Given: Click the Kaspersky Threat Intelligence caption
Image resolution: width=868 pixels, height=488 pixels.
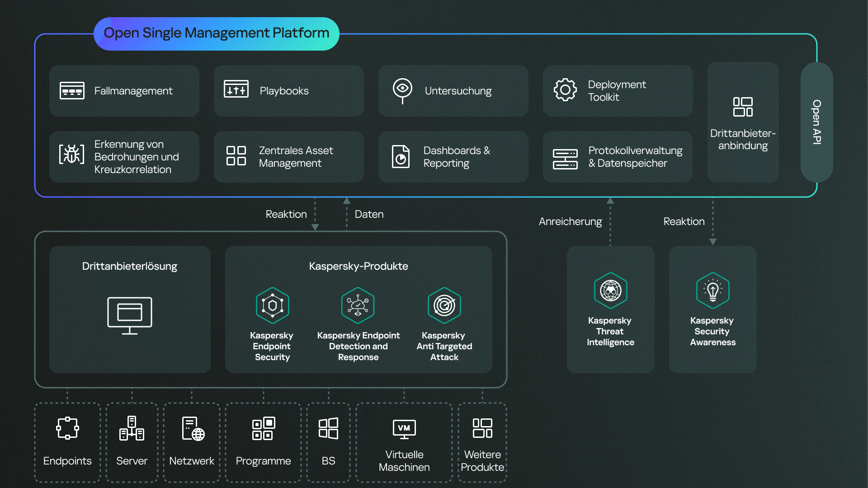Looking at the screenshot, I should click(x=610, y=331).
